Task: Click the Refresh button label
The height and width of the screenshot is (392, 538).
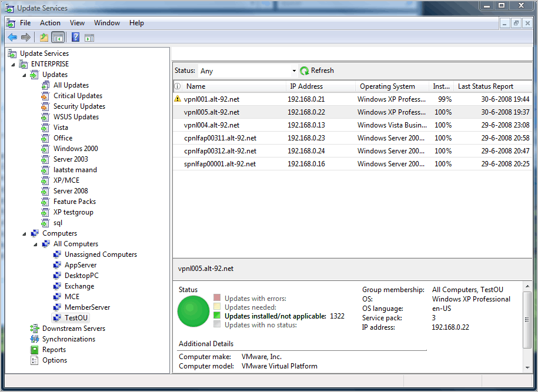Action: point(322,71)
